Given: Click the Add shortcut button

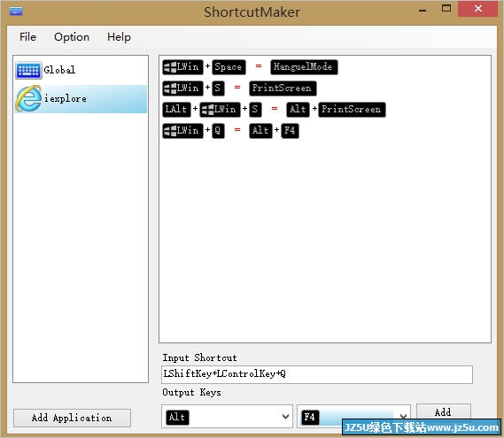Looking at the screenshot, I should pyautogui.click(x=443, y=412).
